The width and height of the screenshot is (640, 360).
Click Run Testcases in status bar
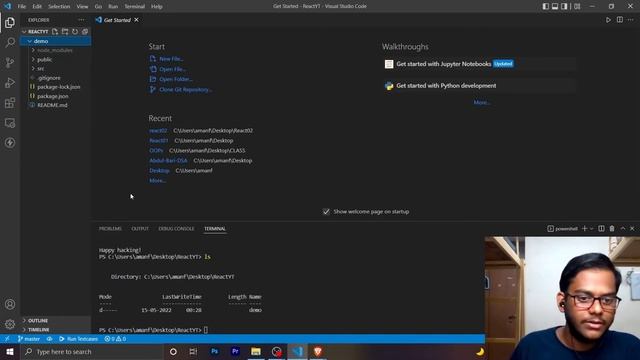pos(78,339)
